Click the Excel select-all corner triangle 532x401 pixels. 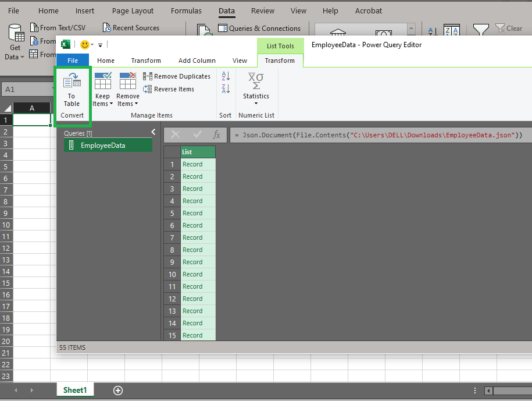click(7, 108)
